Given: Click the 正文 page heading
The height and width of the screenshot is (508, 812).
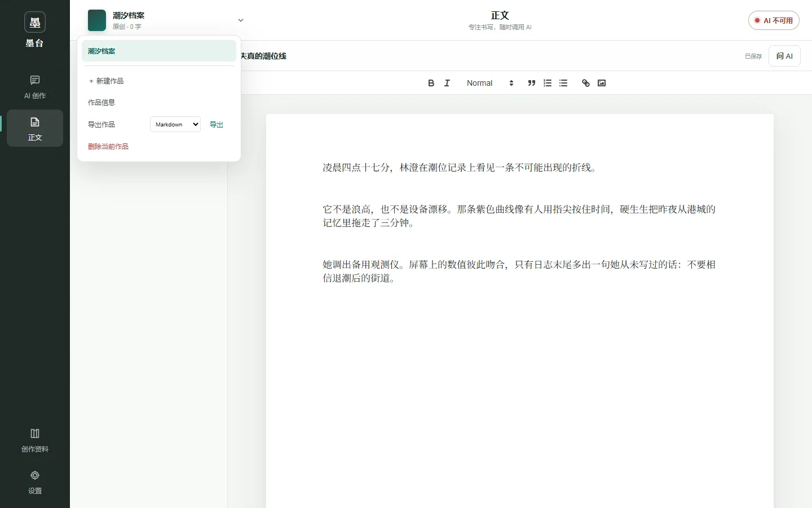Looking at the screenshot, I should coord(500,15).
